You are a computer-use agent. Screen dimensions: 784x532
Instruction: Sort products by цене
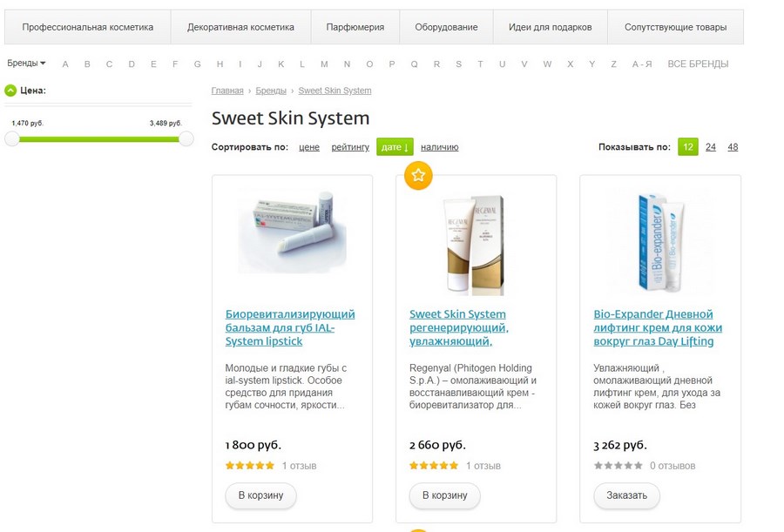point(309,147)
